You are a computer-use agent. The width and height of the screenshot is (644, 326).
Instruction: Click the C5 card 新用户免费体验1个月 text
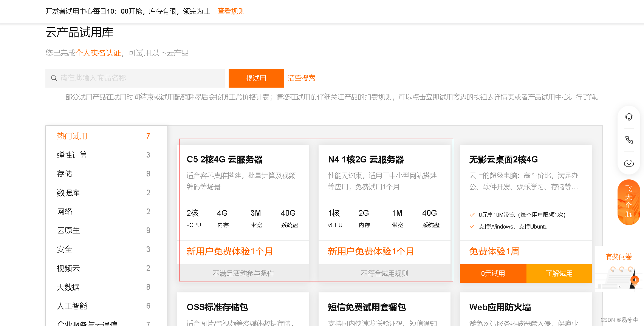click(229, 252)
